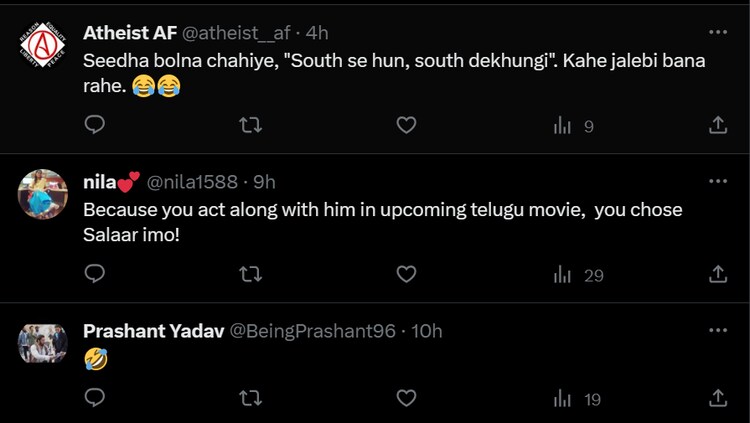The width and height of the screenshot is (750, 423).
Task: Open the 10h timestamp on Prashant's tweet
Action: tap(427, 331)
